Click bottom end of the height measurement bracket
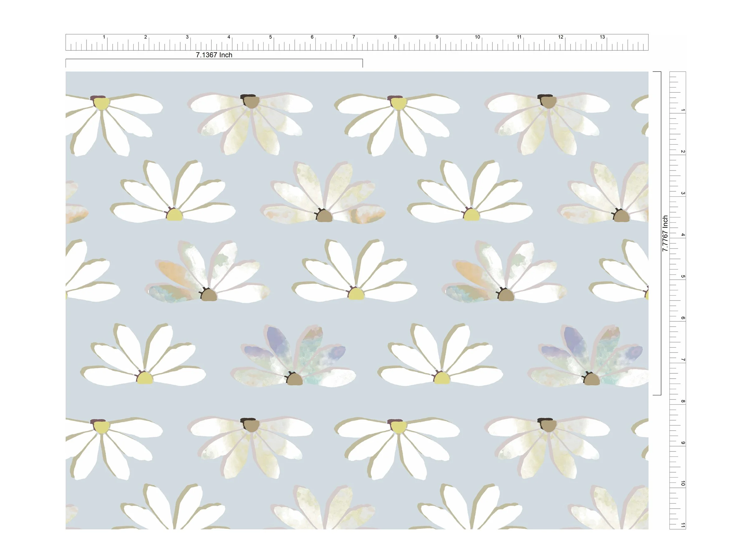This screenshot has height=560, width=747. pos(657,395)
